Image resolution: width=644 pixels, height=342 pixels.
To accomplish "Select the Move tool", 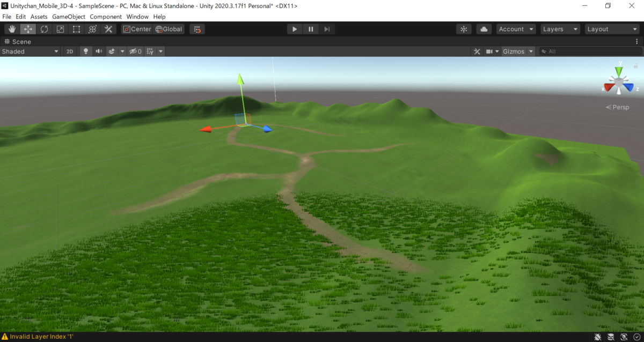I will (28, 29).
